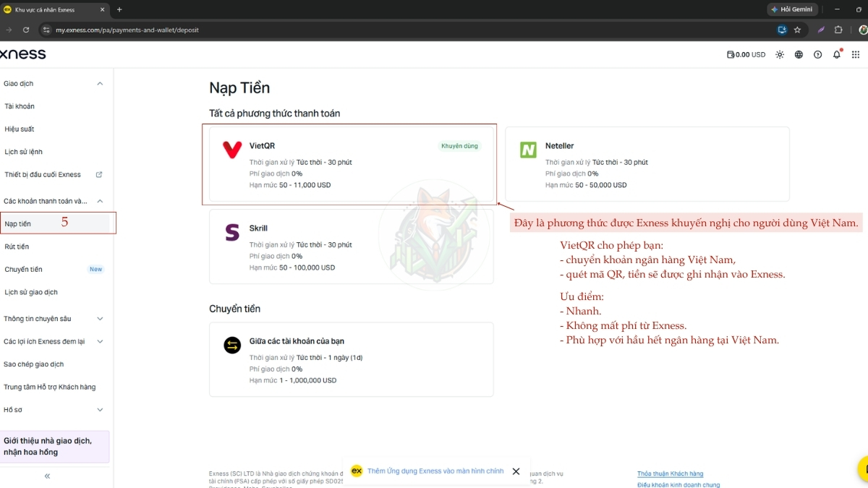Open the Thỏa thuận Khách hàng link
This screenshot has height=488, width=868.
pyautogui.click(x=670, y=474)
